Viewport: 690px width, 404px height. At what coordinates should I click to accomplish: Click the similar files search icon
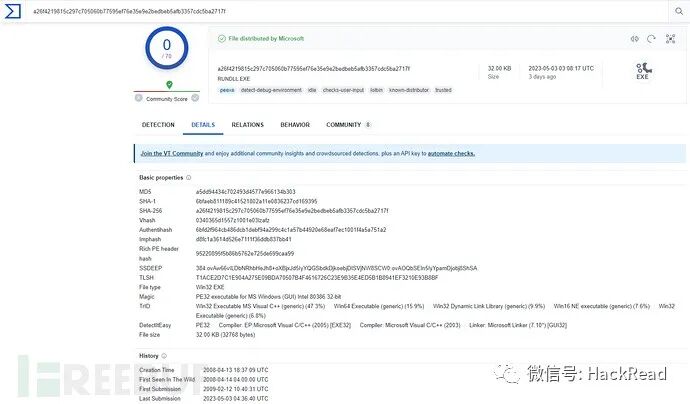635,39
